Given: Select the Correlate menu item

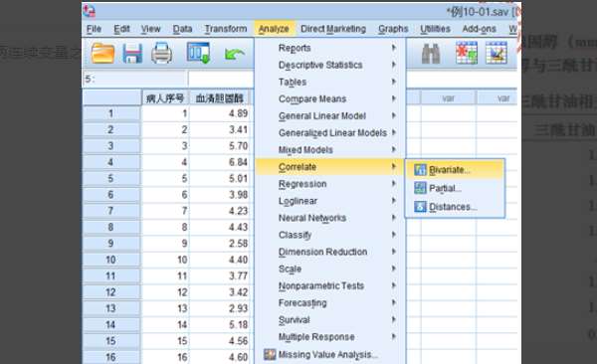Looking at the screenshot, I should pos(329,167).
